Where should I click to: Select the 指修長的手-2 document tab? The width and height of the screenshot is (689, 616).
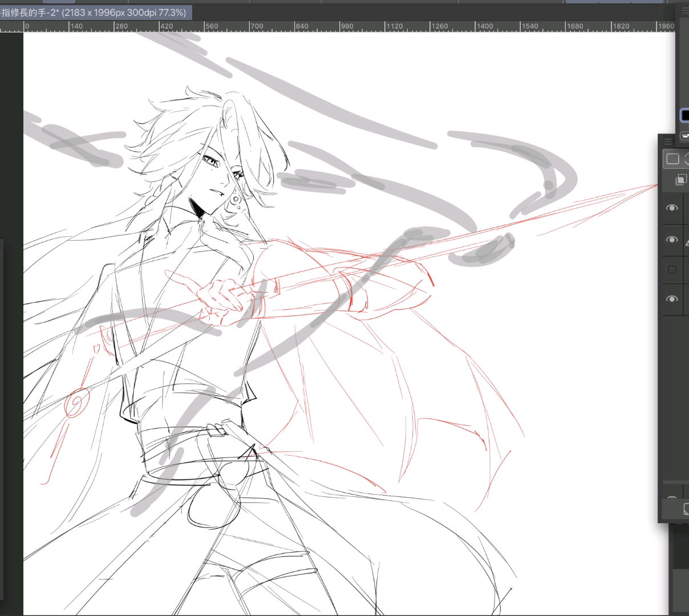coord(94,12)
